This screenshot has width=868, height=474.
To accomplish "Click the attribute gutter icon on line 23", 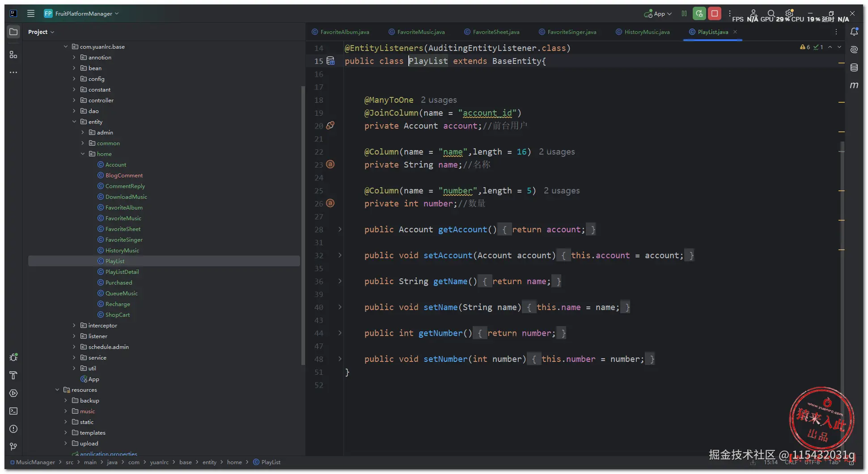I will pyautogui.click(x=330, y=164).
